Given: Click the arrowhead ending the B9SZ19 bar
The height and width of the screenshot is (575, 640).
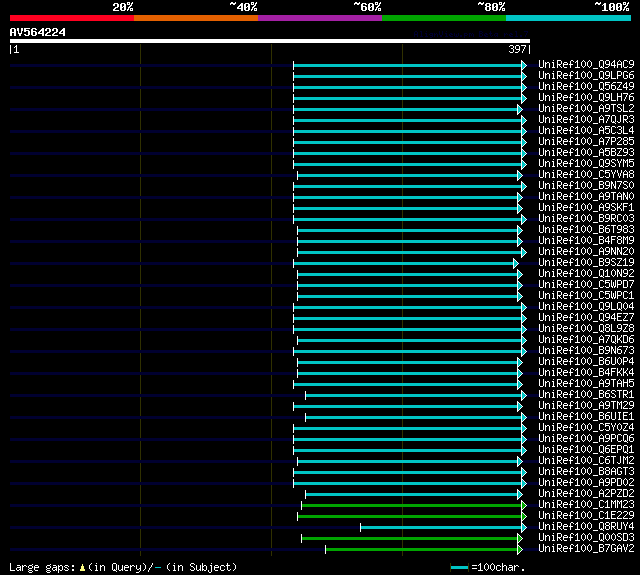Looking at the screenshot, I should click(516, 264).
